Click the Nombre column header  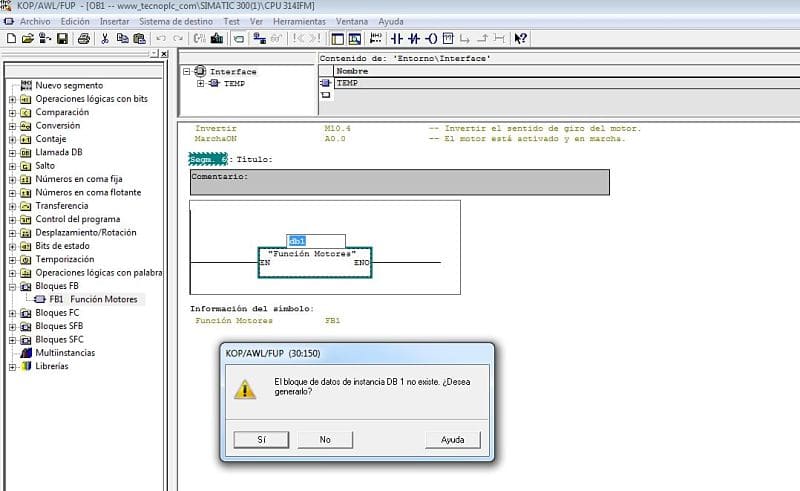pos(566,71)
